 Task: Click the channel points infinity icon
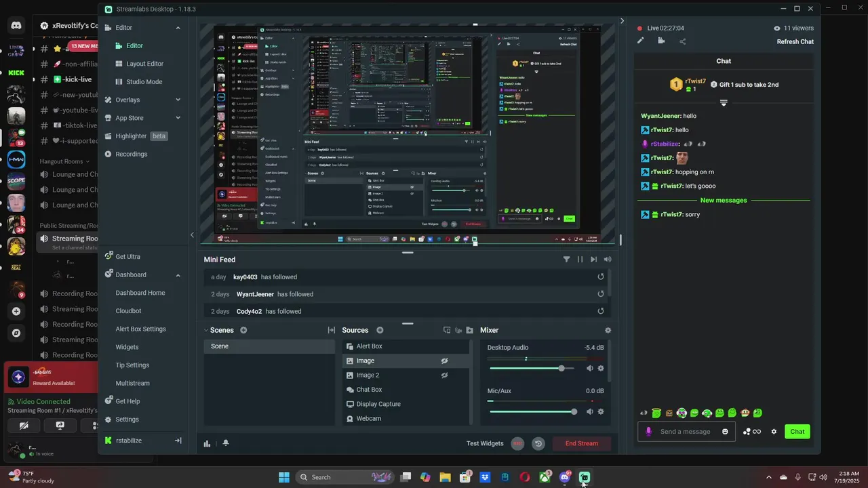(x=752, y=431)
